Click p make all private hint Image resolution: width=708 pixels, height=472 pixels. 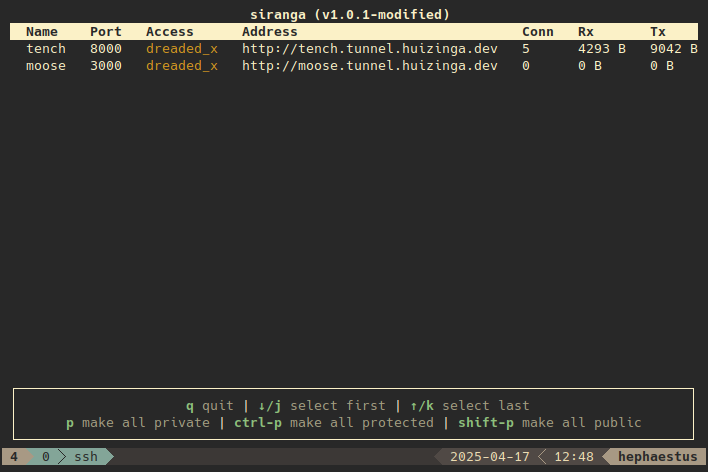point(138,423)
